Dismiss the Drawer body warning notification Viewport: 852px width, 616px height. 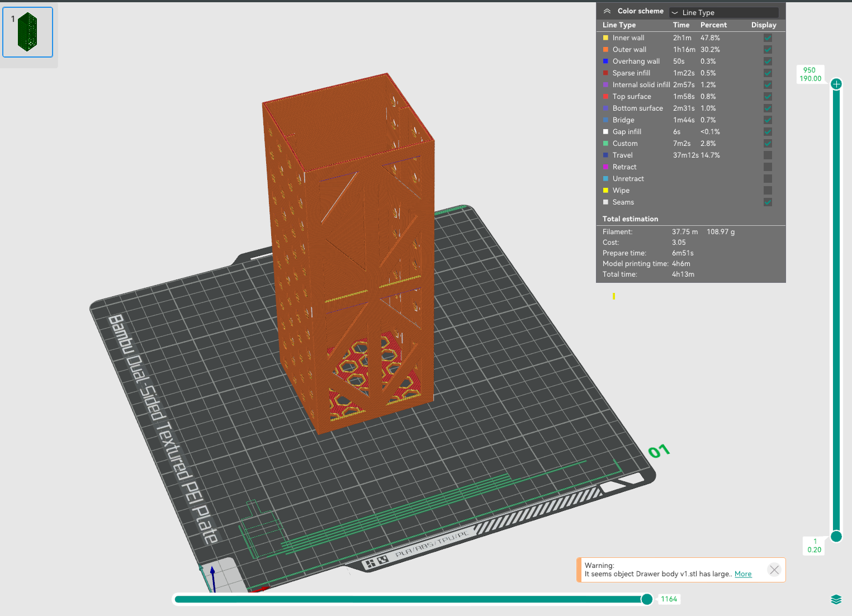point(774,570)
